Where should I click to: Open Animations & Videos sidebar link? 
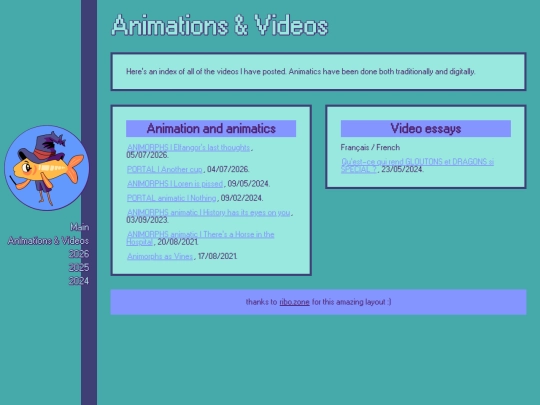click(x=48, y=240)
